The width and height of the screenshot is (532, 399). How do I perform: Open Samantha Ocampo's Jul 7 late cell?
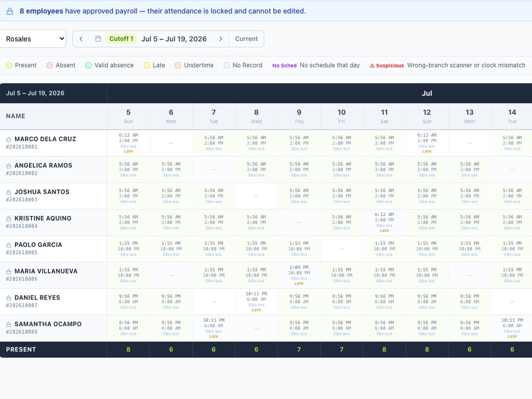tap(214, 328)
